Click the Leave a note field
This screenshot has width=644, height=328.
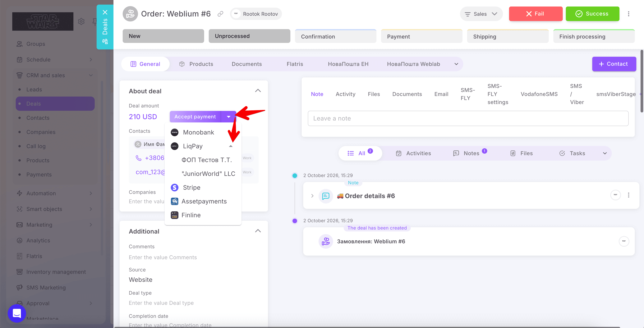(468, 118)
